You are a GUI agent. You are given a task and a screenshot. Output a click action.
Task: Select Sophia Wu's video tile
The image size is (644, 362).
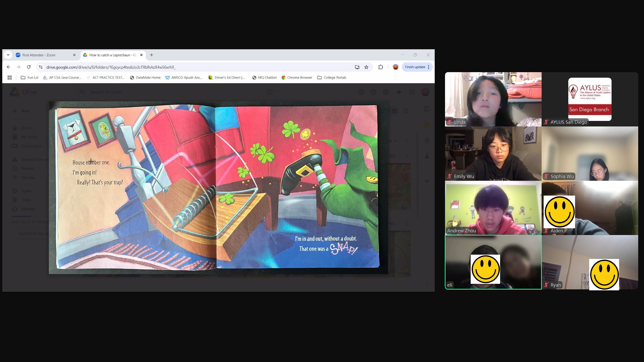click(x=590, y=154)
